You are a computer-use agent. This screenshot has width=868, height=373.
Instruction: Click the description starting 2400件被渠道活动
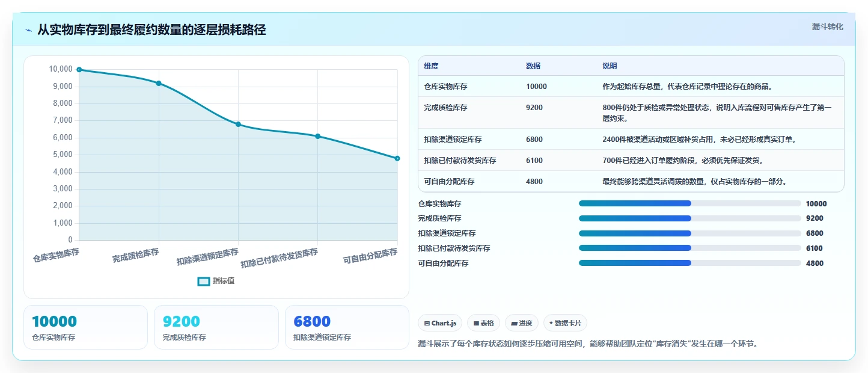point(699,140)
